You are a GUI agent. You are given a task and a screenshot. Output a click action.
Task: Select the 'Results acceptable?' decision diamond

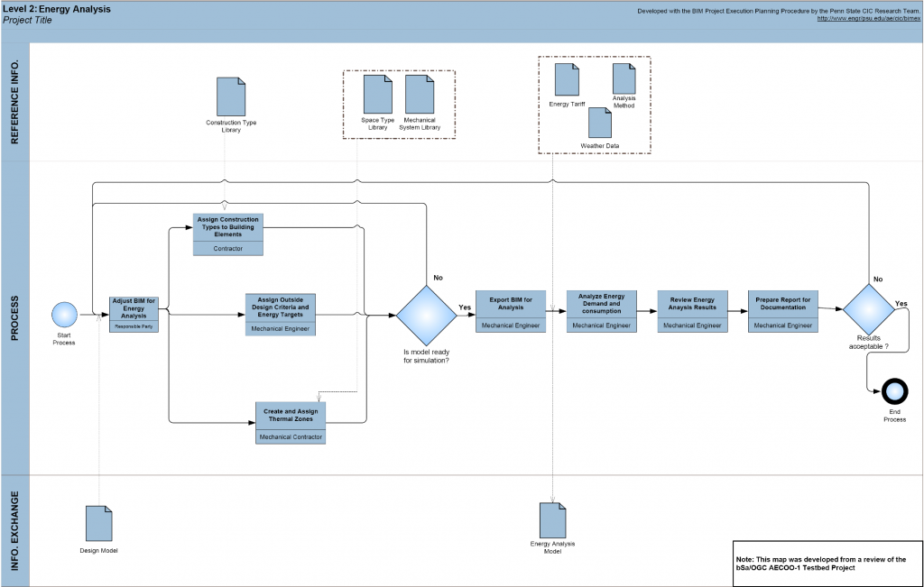tap(867, 309)
